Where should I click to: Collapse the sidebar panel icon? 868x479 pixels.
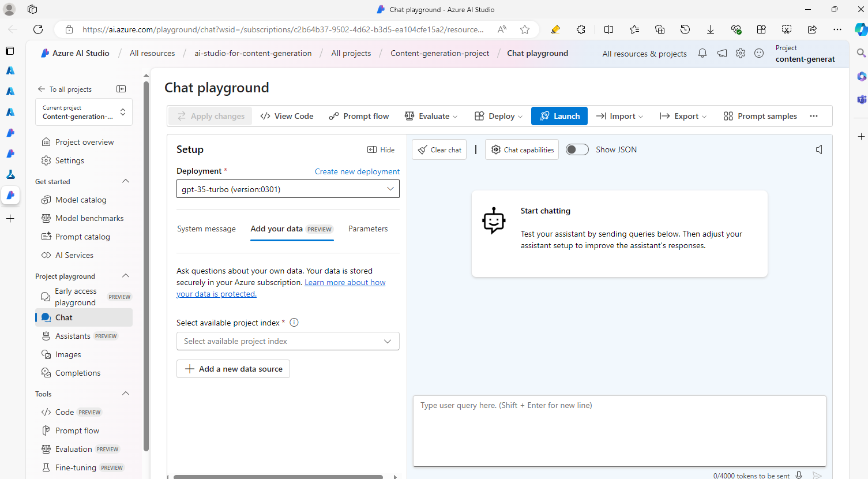[121, 89]
